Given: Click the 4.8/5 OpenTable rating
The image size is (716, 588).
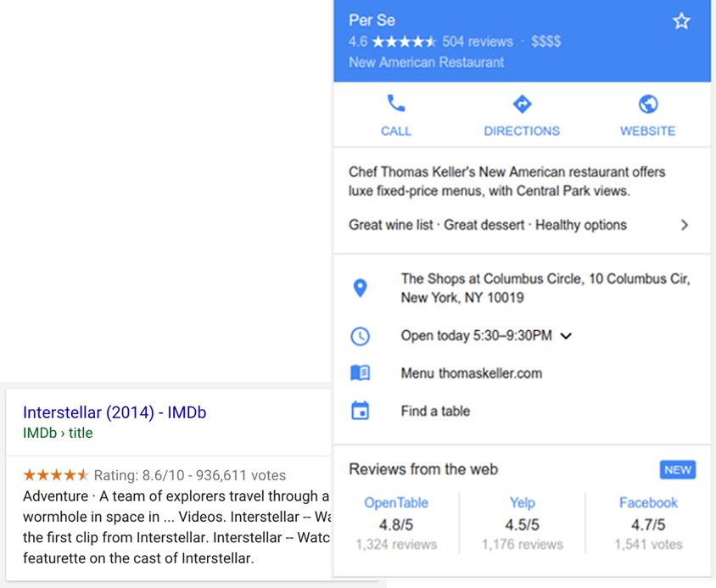Looking at the screenshot, I should (396, 525).
